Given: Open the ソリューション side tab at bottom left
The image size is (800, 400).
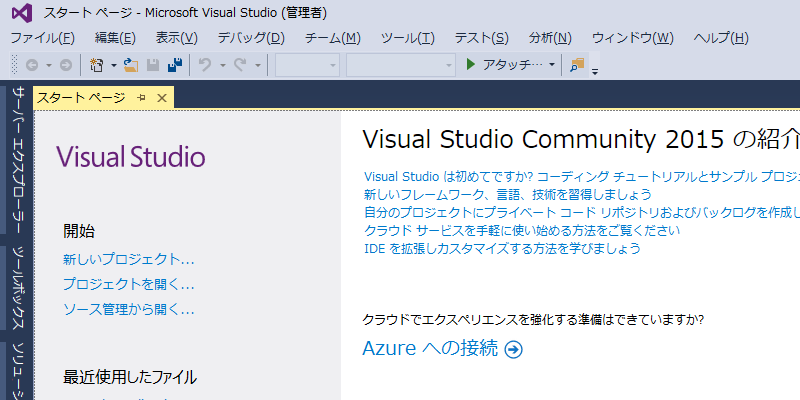Looking at the screenshot, I should coord(18,371).
